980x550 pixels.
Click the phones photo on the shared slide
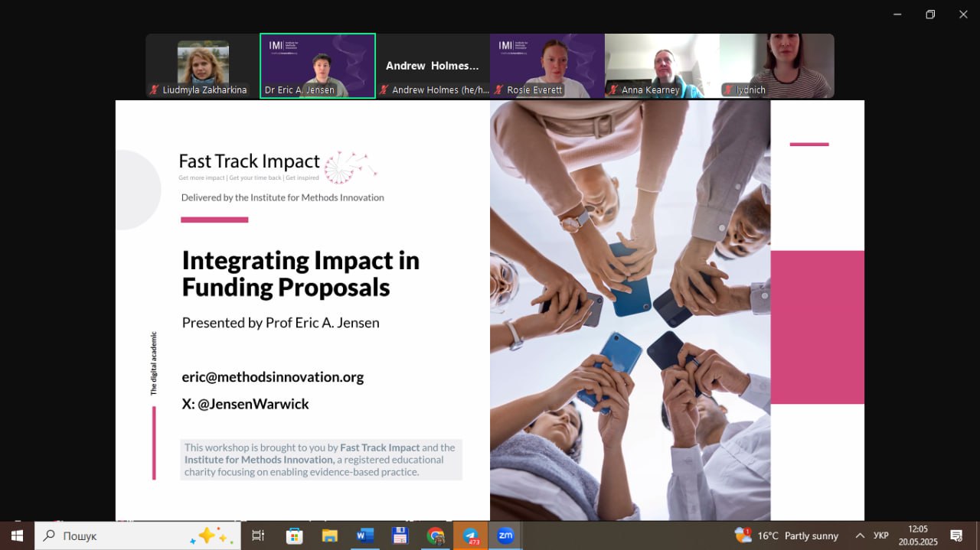[630, 311]
